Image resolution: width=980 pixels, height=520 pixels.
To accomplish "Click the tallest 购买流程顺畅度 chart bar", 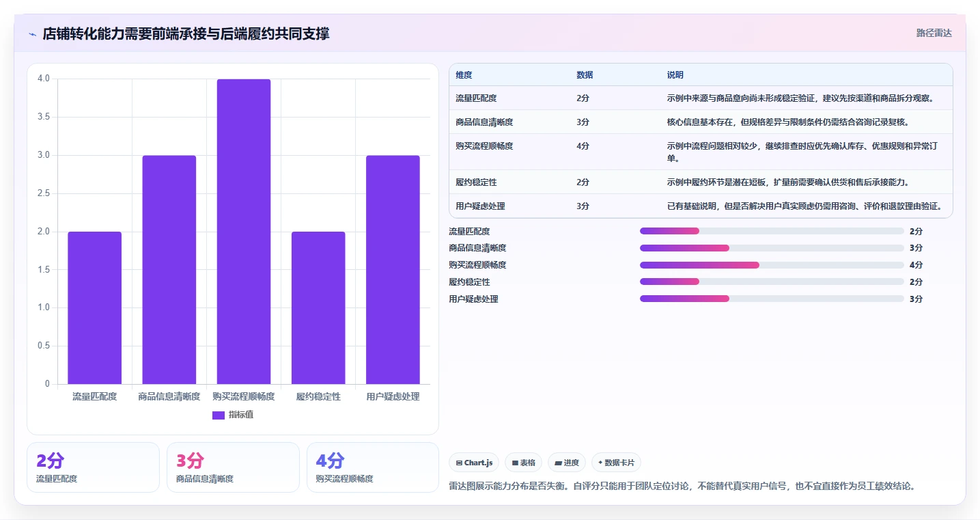I will pyautogui.click(x=244, y=232).
